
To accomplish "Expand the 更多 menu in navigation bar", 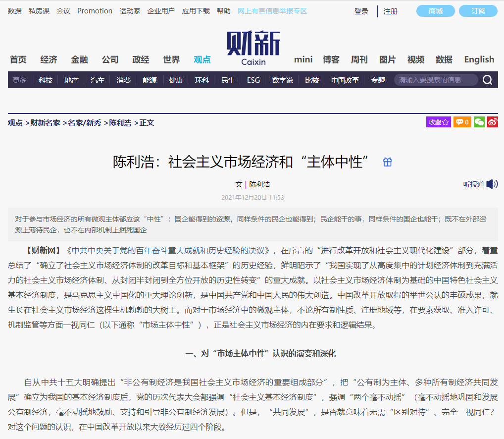I will [20, 80].
